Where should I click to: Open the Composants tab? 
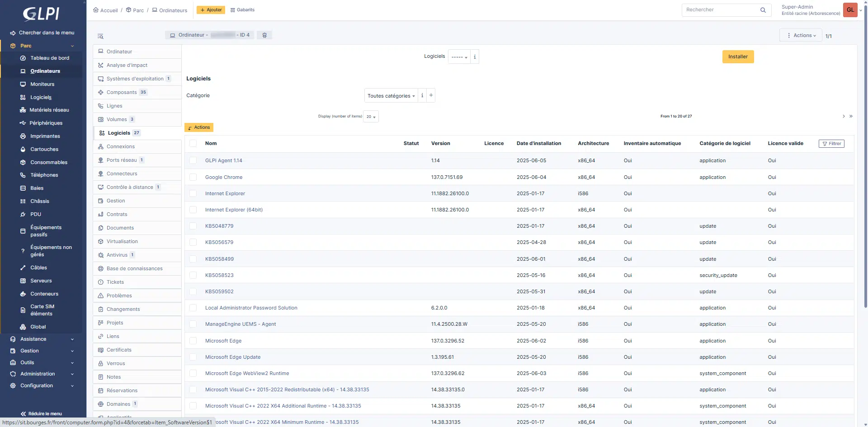[x=137, y=92]
